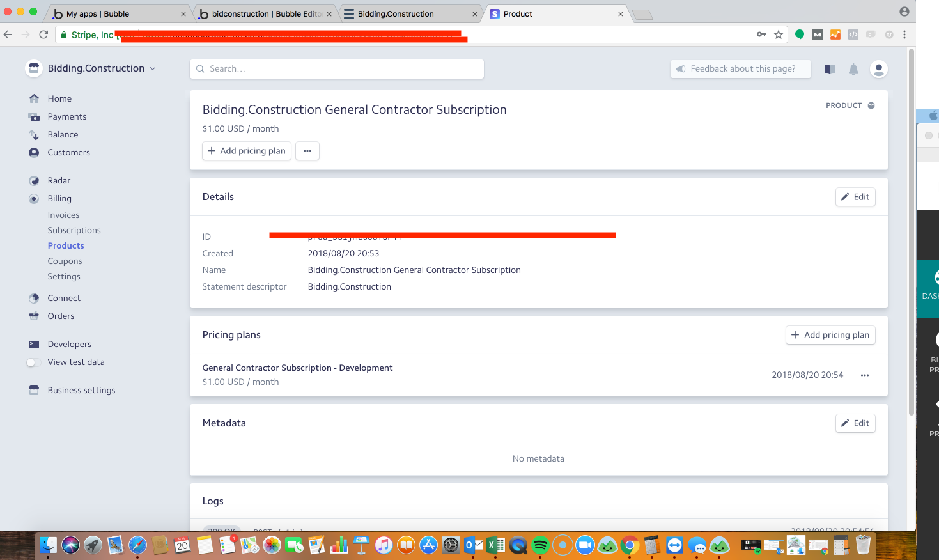
Task: Open Payments in the sidebar
Action: 66,116
